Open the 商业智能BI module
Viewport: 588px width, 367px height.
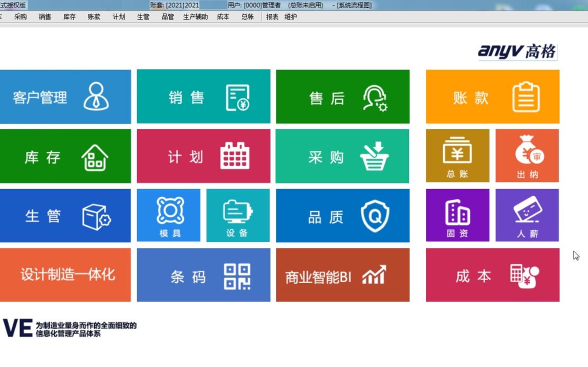click(x=342, y=274)
